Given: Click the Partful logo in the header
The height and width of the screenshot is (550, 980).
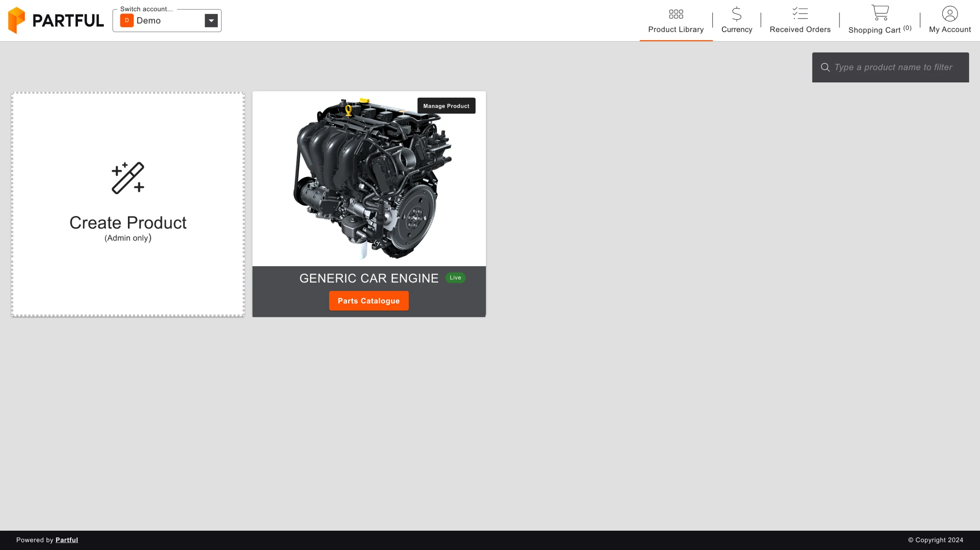Looking at the screenshot, I should pyautogui.click(x=55, y=20).
